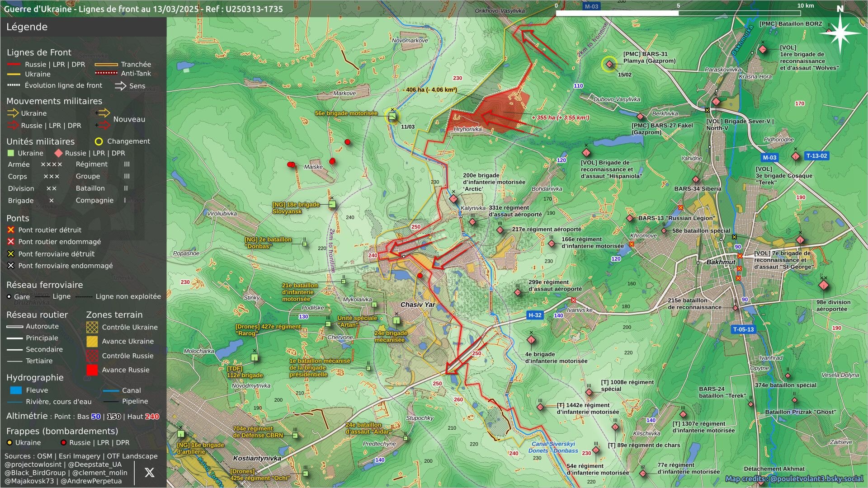868x488 pixels.
Task: Click the M-03 shield near Pidhorodne
Action: 769,158
